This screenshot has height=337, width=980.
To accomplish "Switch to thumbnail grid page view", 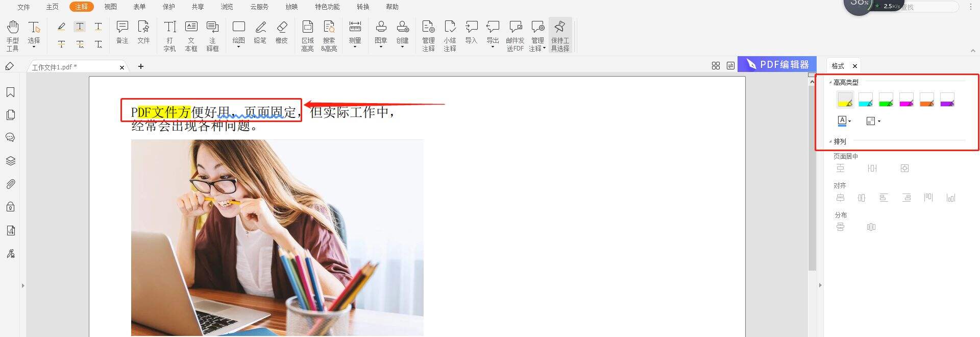I will pos(716,66).
